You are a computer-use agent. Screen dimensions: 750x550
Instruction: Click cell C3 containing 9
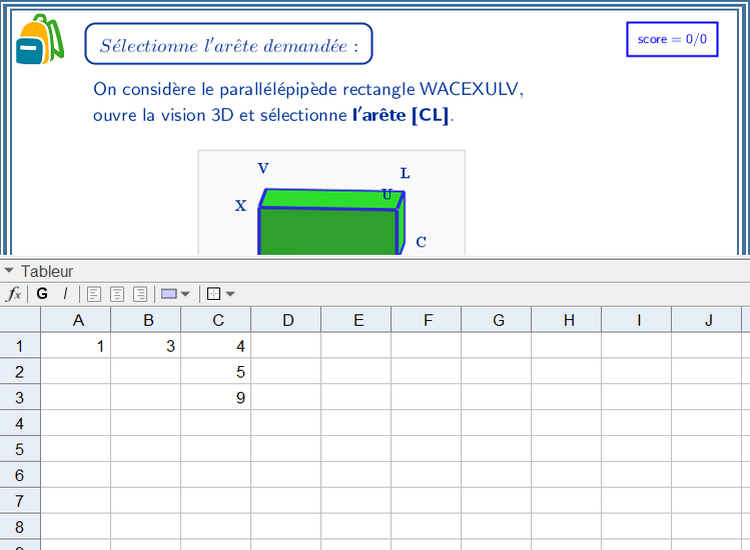216,397
